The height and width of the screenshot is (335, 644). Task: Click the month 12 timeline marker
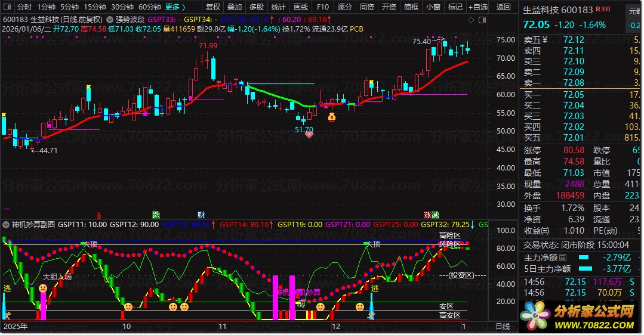pos(336,327)
